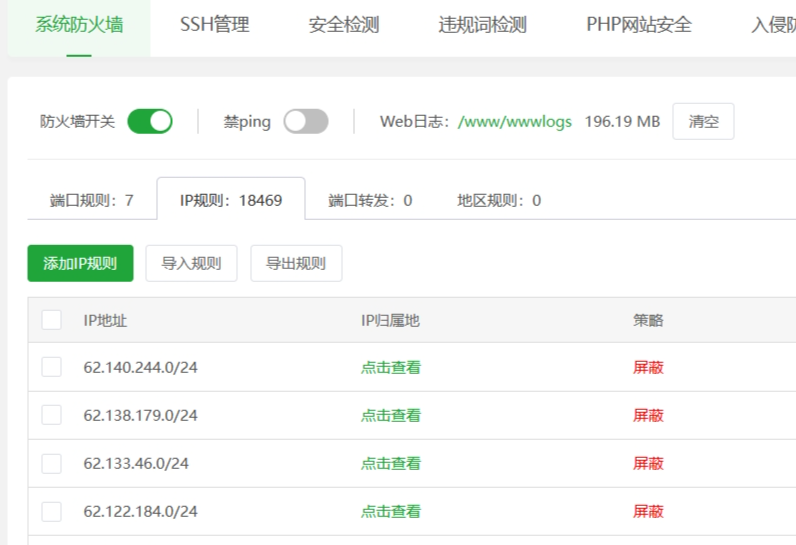Open the PHP网站安全 tab
Image resolution: width=796 pixels, height=545 pixels.
point(638,25)
